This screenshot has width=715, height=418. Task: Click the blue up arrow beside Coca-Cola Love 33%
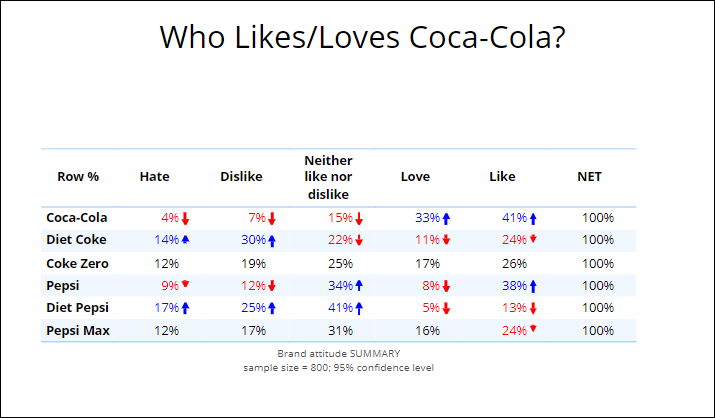click(446, 219)
